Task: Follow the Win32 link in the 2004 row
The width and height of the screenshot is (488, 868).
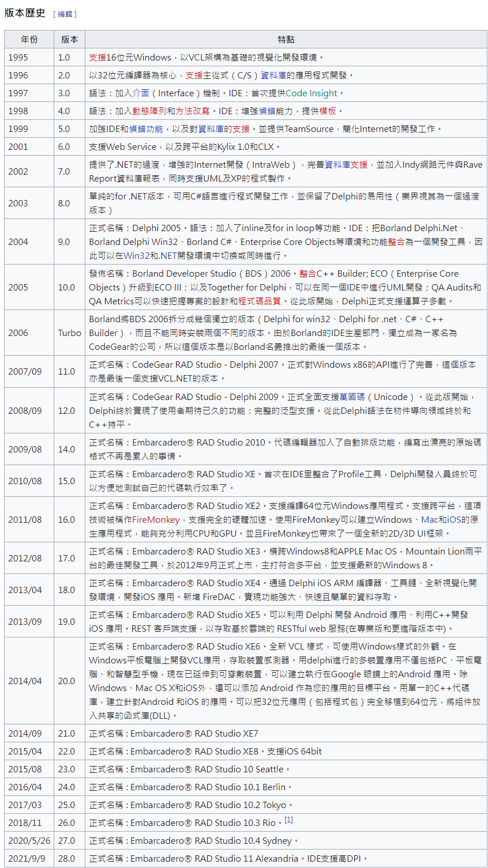Action: click(x=136, y=256)
